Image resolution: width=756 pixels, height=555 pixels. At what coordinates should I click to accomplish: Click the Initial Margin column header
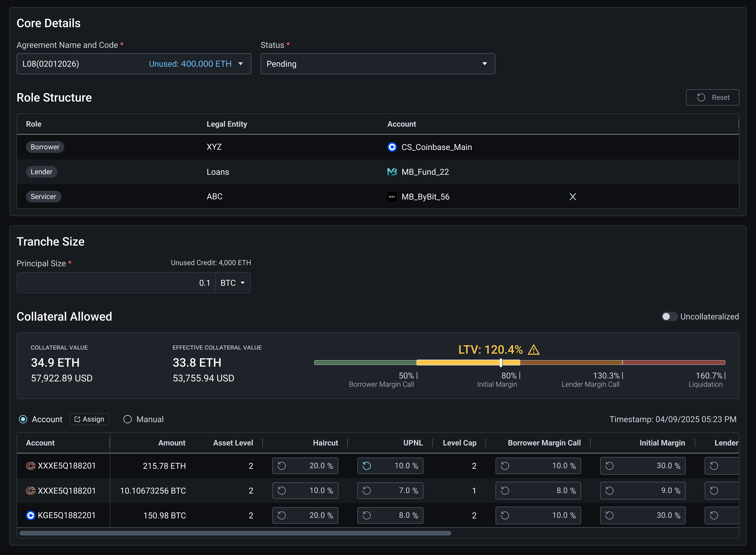[x=662, y=443]
